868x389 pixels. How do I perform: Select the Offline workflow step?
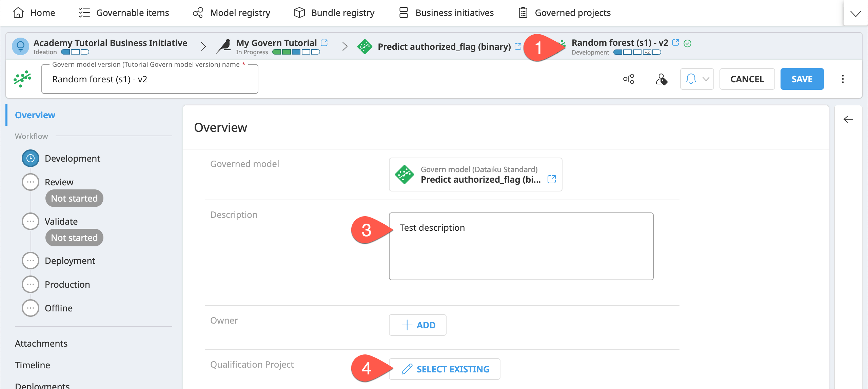(x=58, y=308)
